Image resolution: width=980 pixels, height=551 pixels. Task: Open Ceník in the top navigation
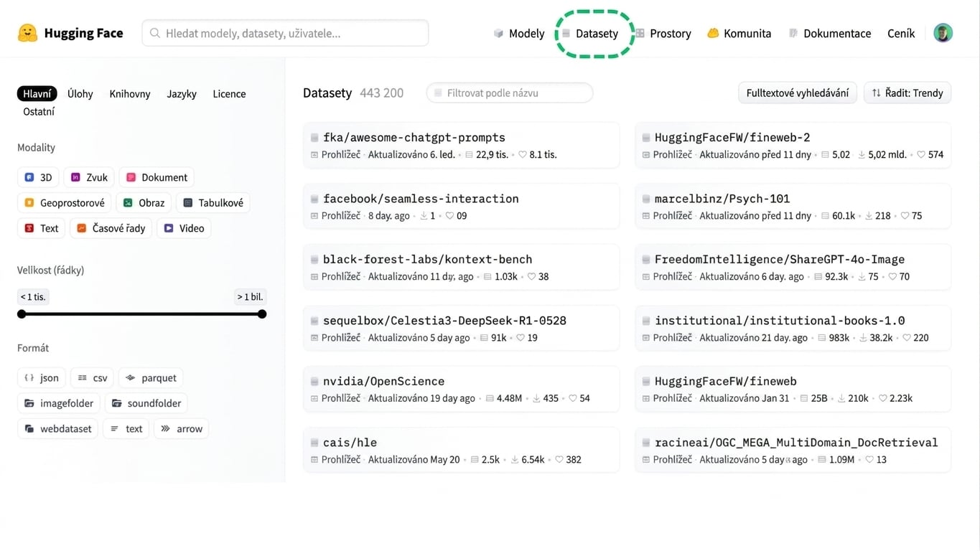(x=901, y=33)
